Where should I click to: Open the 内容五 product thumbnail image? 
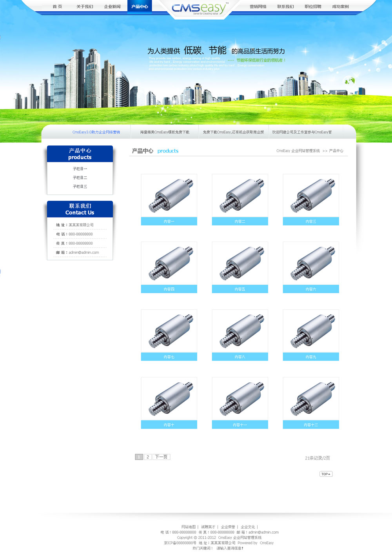240,263
